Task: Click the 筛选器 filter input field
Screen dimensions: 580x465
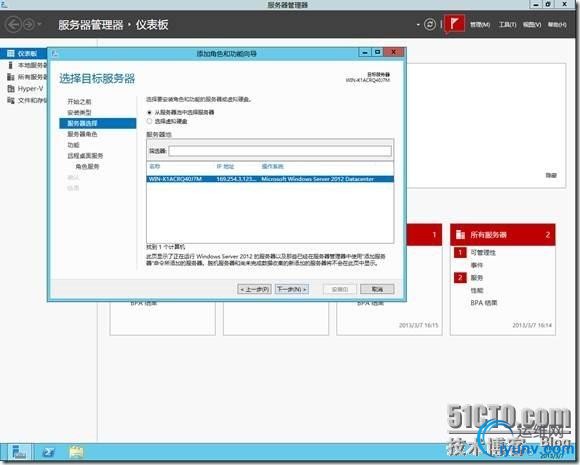Action: (x=280, y=151)
